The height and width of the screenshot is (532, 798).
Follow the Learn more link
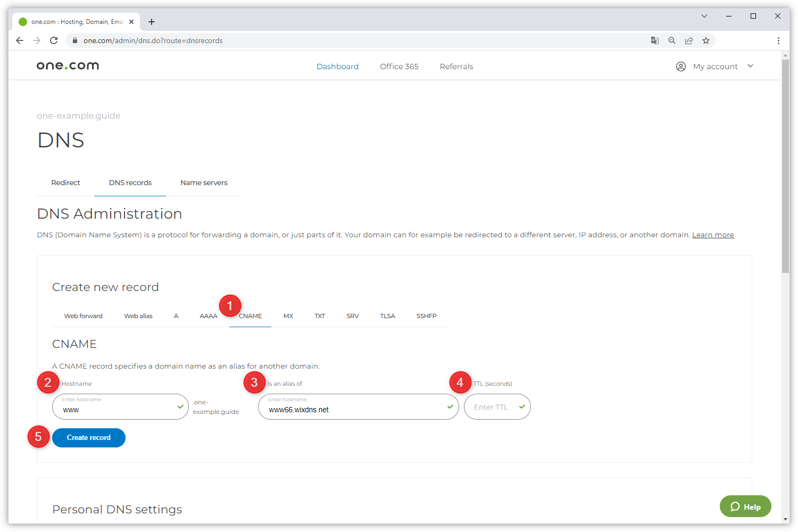[712, 235]
